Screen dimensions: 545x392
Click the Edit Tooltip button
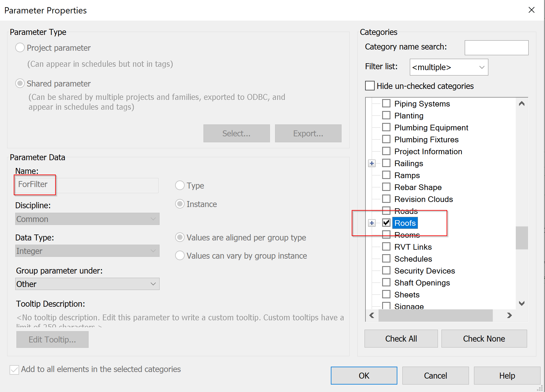(52, 339)
